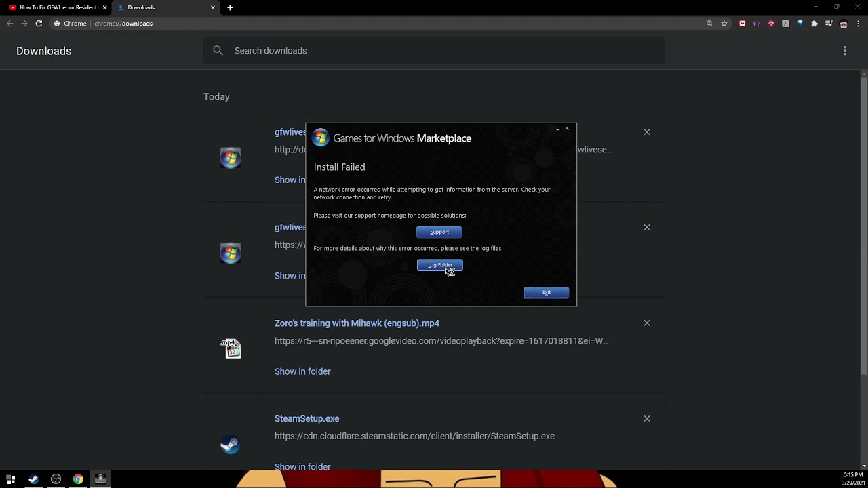Switch to How To Fix GFWL error tab

pyautogui.click(x=58, y=7)
